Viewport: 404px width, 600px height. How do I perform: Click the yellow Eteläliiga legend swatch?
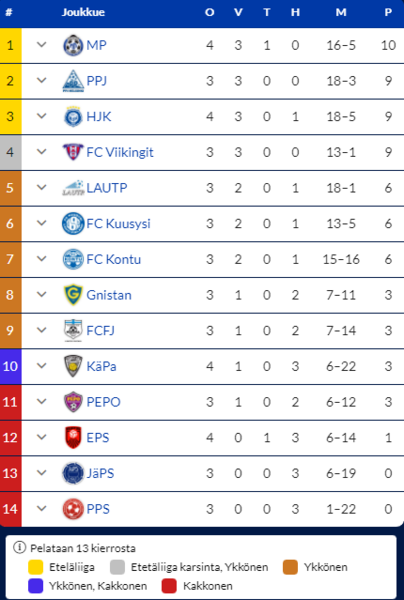pos(36,567)
